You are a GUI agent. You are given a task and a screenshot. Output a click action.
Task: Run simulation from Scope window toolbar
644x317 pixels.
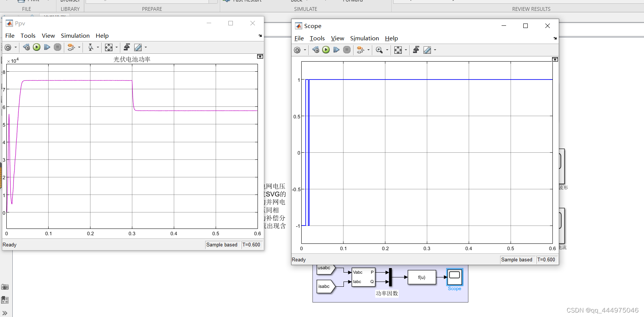click(326, 50)
